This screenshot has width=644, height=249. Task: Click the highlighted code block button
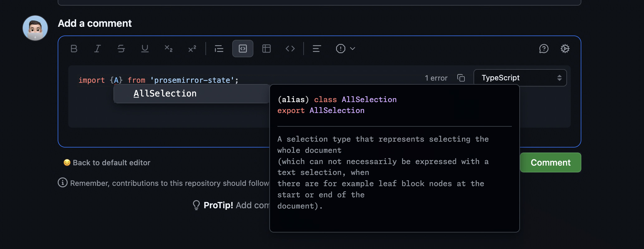[x=243, y=49]
